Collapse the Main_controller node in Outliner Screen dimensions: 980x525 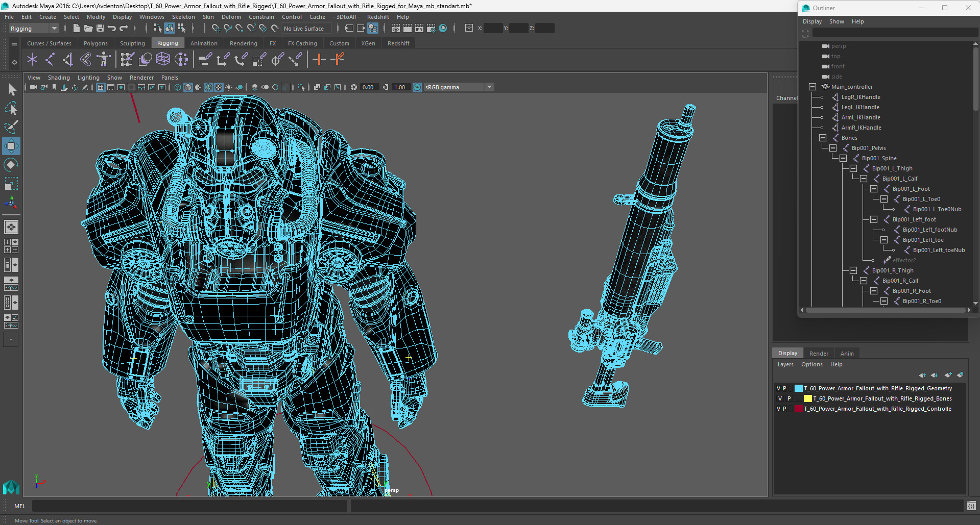[812, 87]
